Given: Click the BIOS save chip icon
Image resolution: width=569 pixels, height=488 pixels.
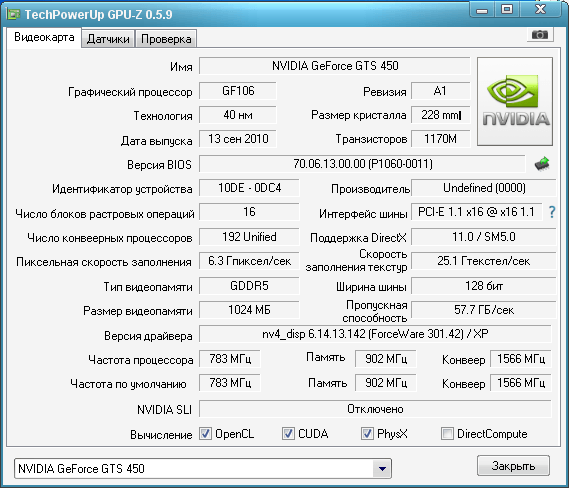Looking at the screenshot, I should point(542,164).
